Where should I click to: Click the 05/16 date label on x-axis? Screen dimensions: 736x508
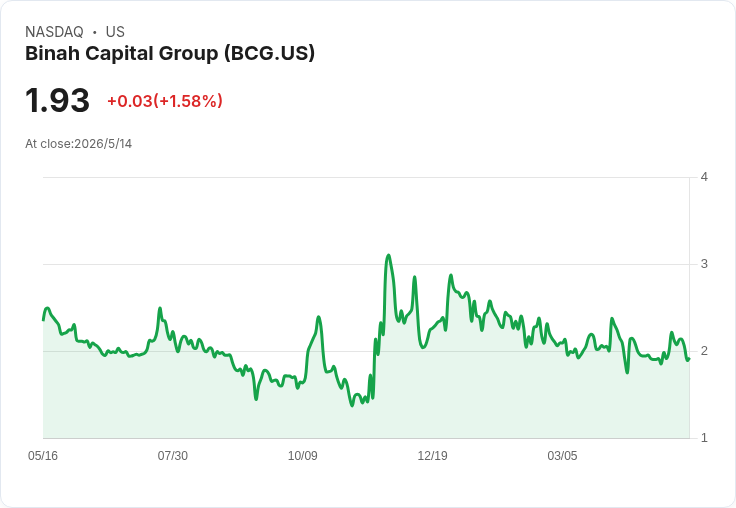[43, 455]
